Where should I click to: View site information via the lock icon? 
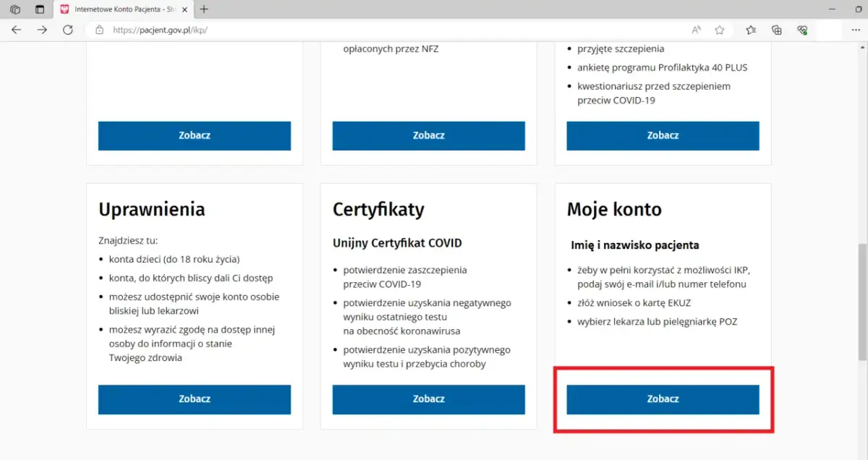pyautogui.click(x=99, y=30)
